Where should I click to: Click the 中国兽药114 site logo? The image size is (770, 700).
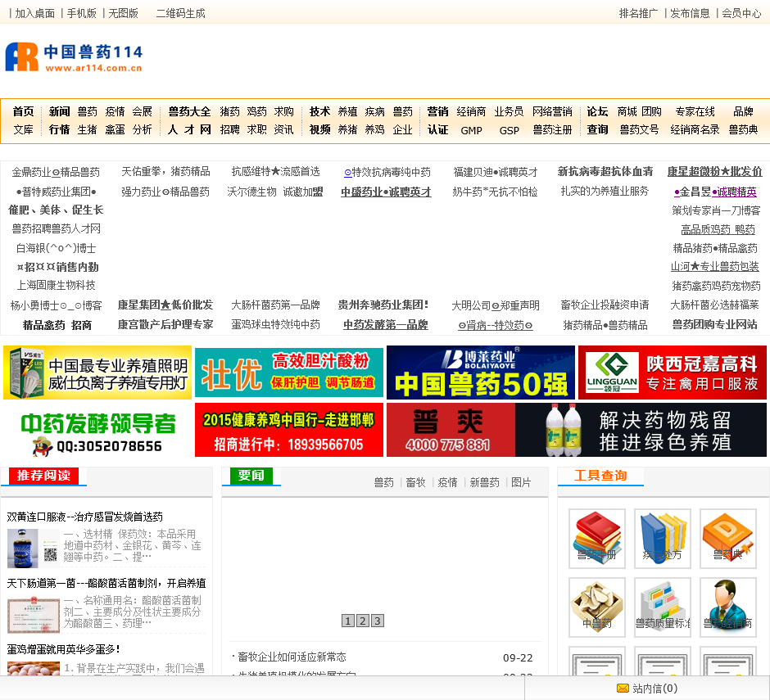pos(74,57)
